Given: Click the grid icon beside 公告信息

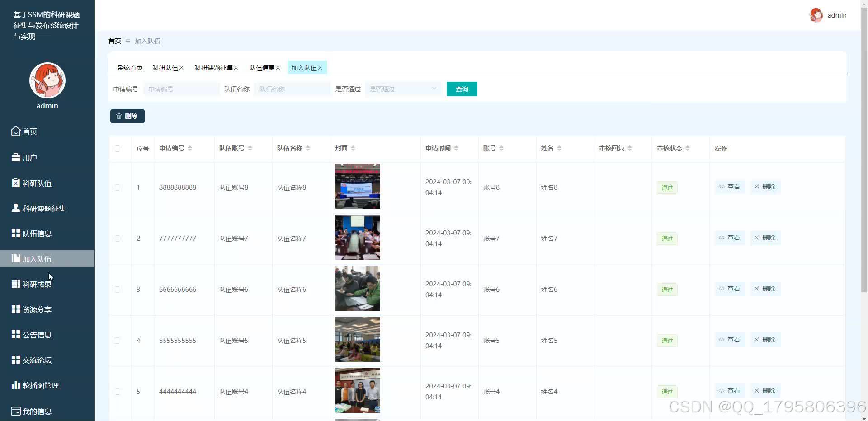Looking at the screenshot, I should (x=16, y=334).
